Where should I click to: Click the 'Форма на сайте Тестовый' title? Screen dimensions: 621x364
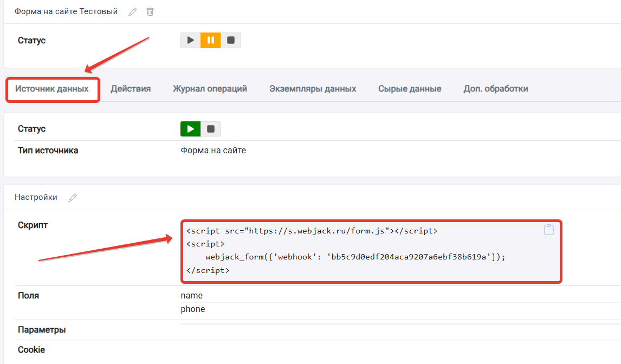click(x=66, y=11)
